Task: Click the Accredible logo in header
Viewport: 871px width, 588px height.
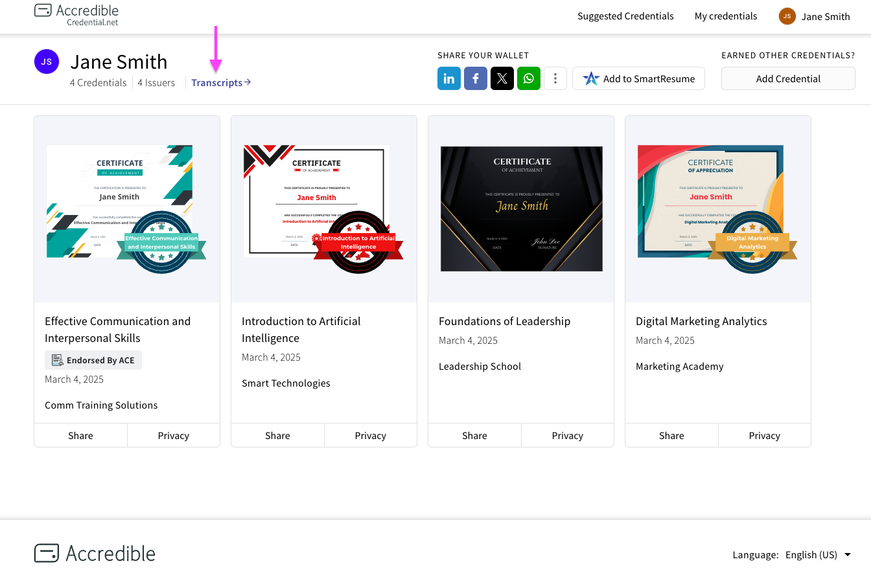Action: tap(76, 16)
